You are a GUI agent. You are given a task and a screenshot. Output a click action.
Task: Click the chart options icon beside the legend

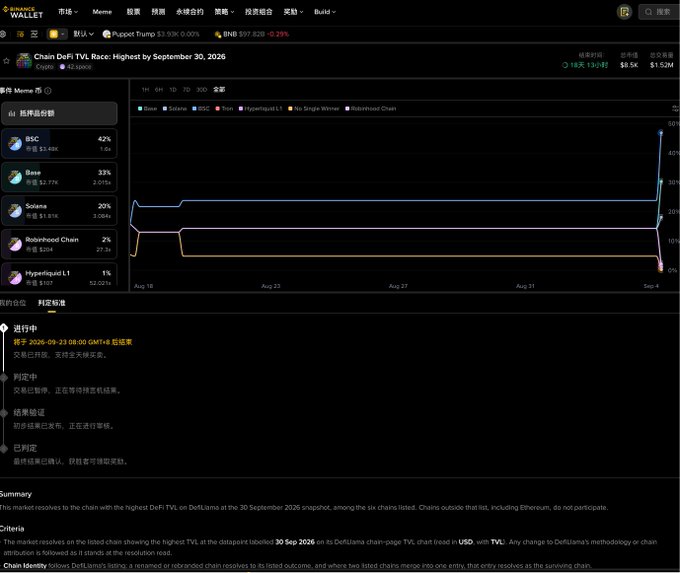point(676,108)
